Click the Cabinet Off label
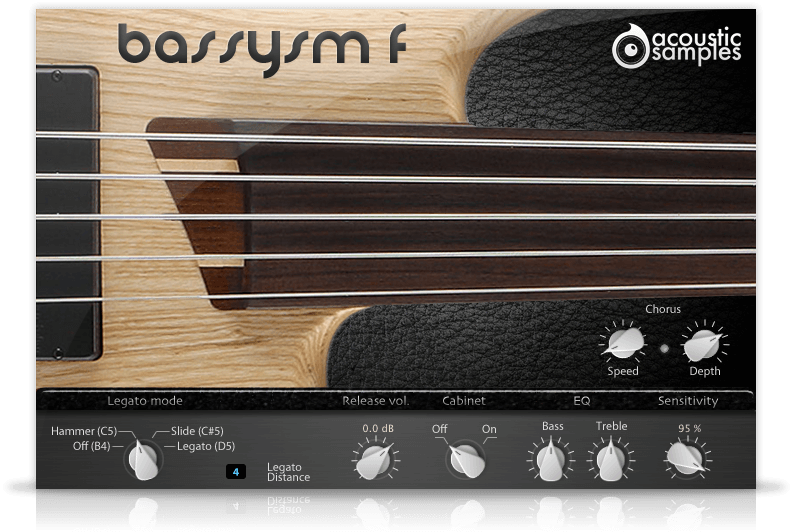This screenshot has width=793, height=532. click(439, 429)
